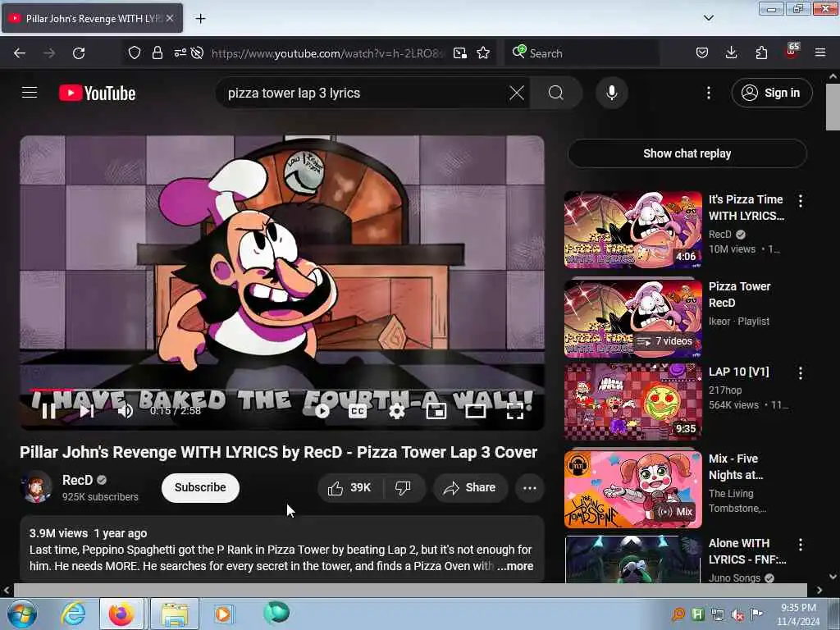840x630 pixels.
Task: Enable miniplayer mode
Action: tap(436, 411)
